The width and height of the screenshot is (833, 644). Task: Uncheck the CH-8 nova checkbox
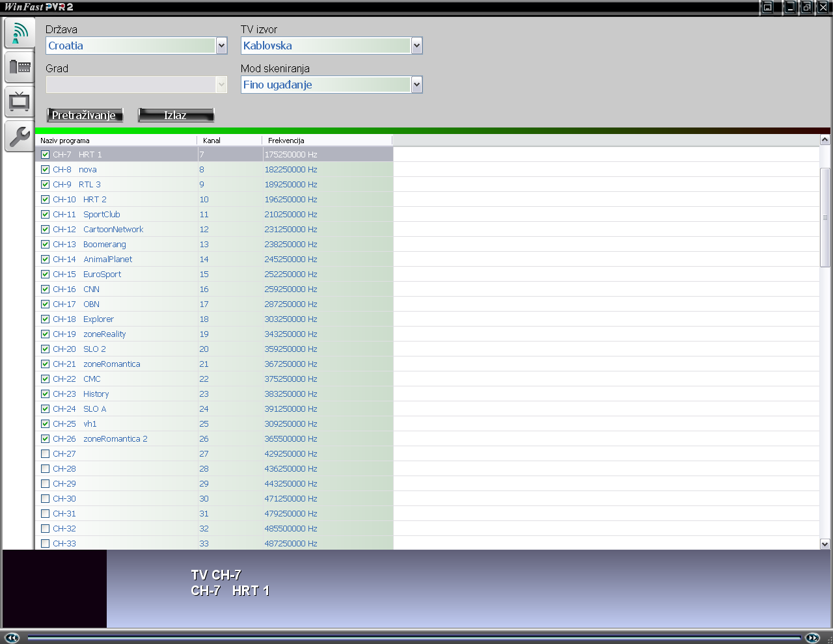pos(46,170)
